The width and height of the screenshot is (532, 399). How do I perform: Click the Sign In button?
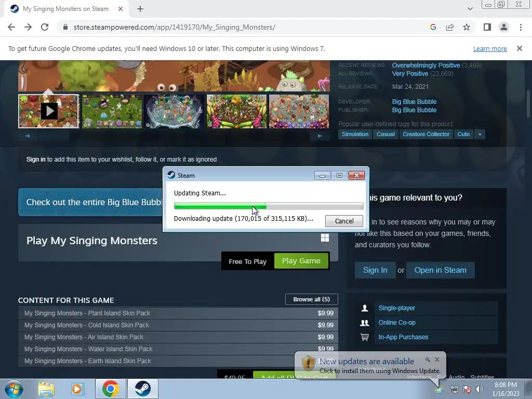click(x=375, y=270)
